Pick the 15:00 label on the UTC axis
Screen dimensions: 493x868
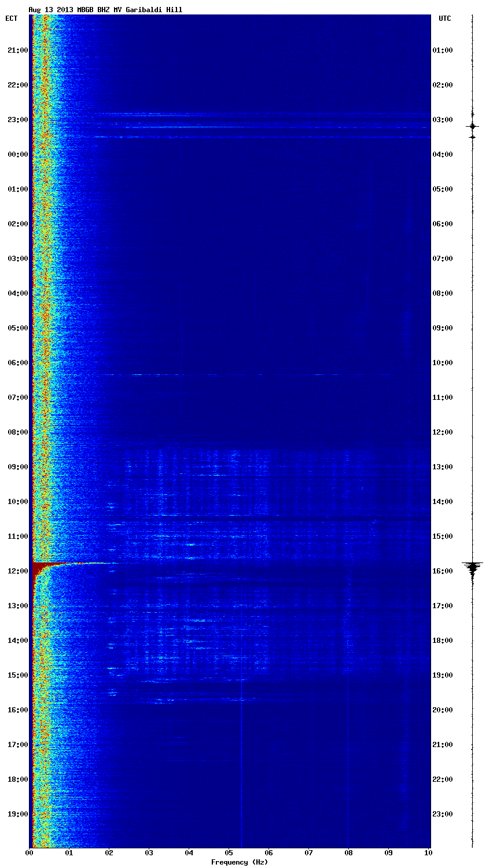point(443,536)
